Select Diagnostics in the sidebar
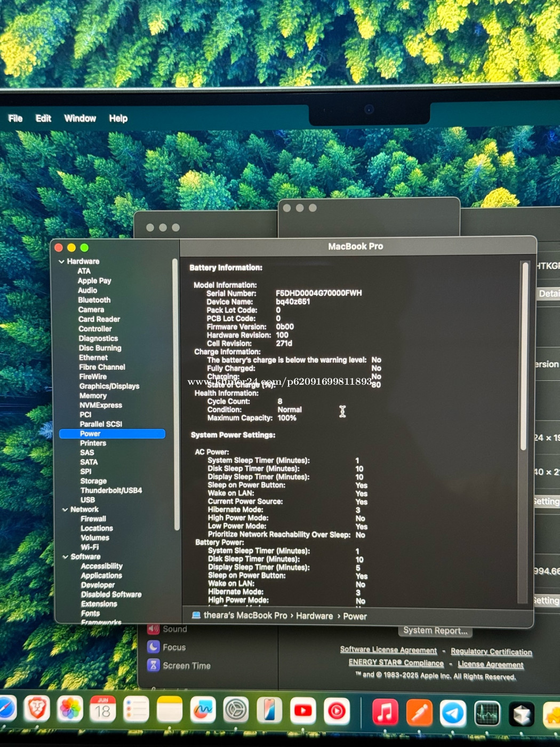The width and height of the screenshot is (560, 747). [98, 338]
